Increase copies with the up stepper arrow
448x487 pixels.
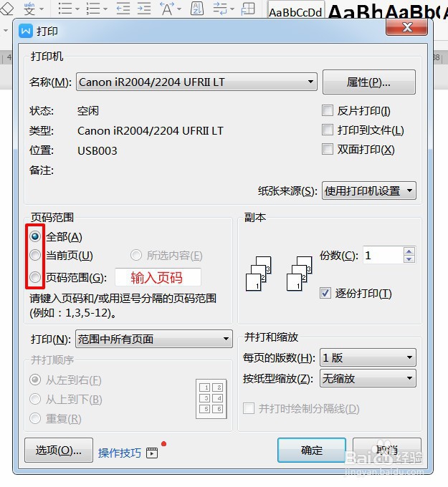coord(409,251)
